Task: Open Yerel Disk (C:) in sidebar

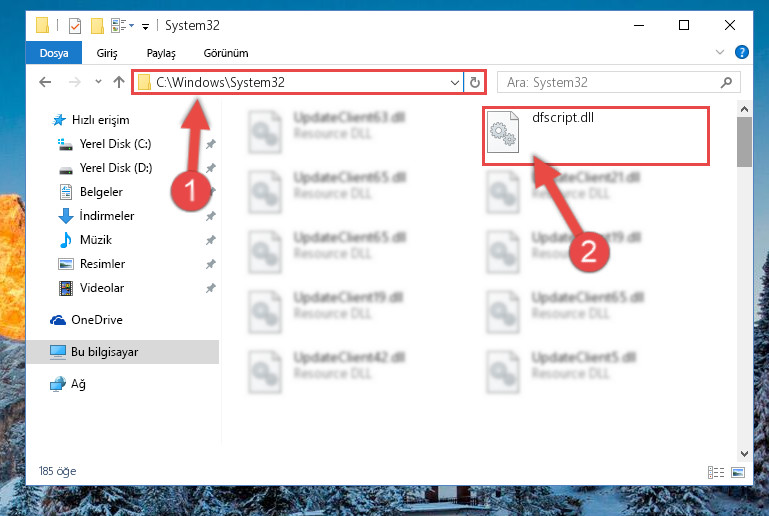Action: [x=115, y=144]
